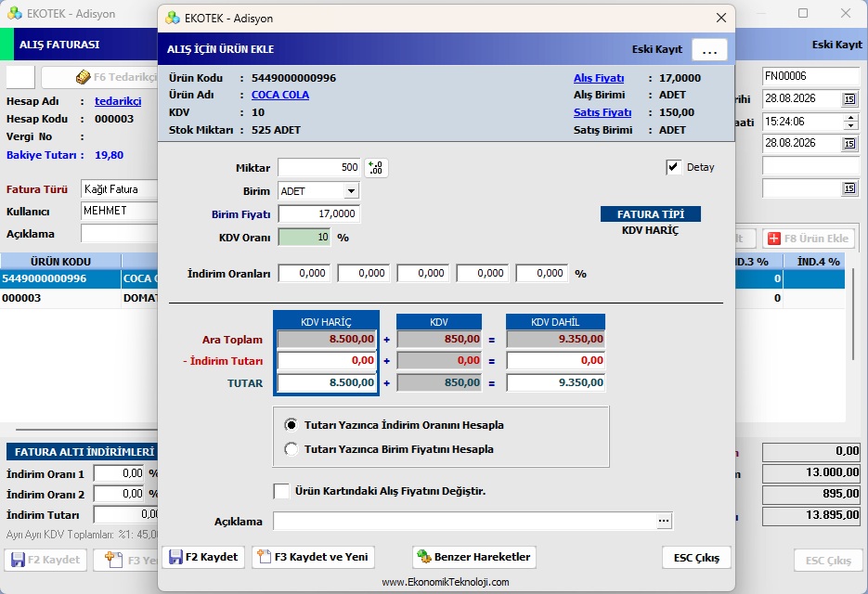Click the İndirim Oranı 1 field in background
The width and height of the screenshot is (868, 594).
point(120,474)
